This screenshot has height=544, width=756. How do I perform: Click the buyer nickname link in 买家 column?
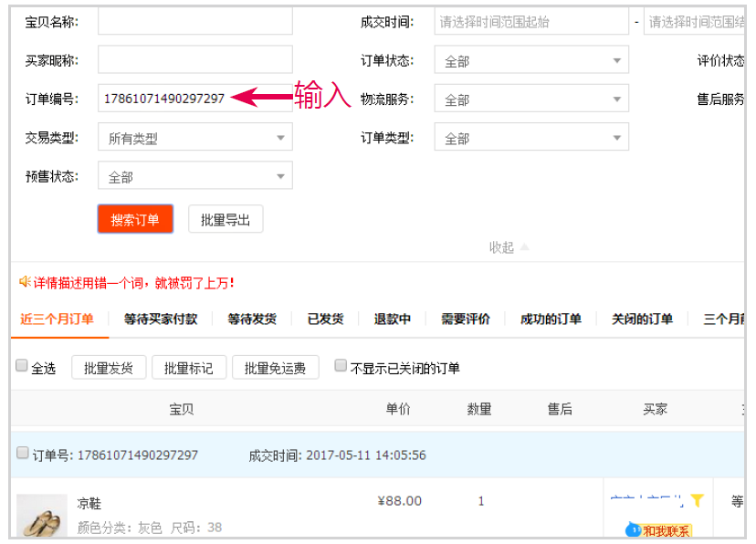[646, 500]
